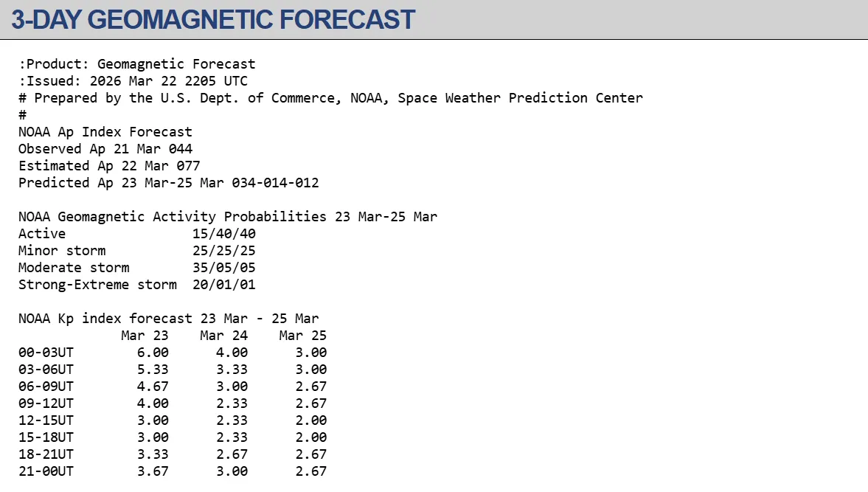Click the NOAA Kp index forecast heading
Viewport: 868px width, 492px height.
coord(169,319)
